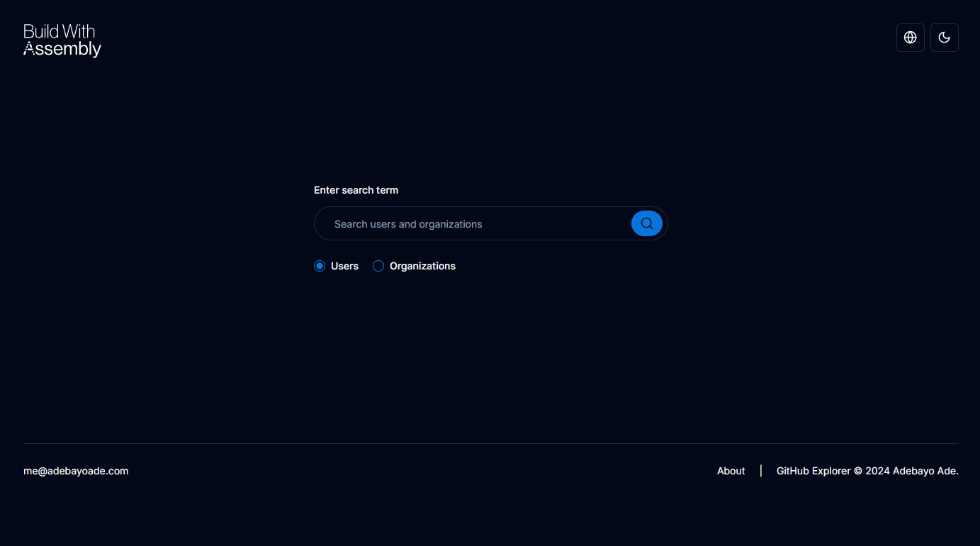
Task: Select the Users radio button circle
Action: 320,266
